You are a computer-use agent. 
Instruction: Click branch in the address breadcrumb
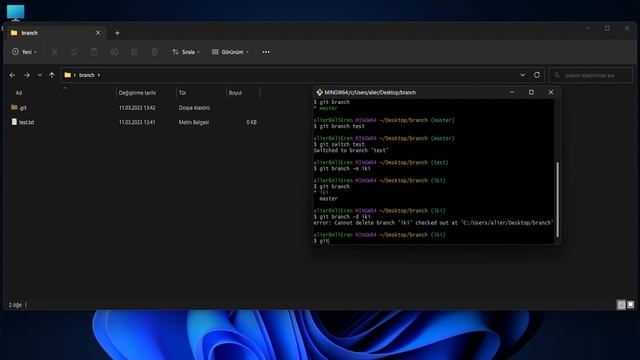87,75
